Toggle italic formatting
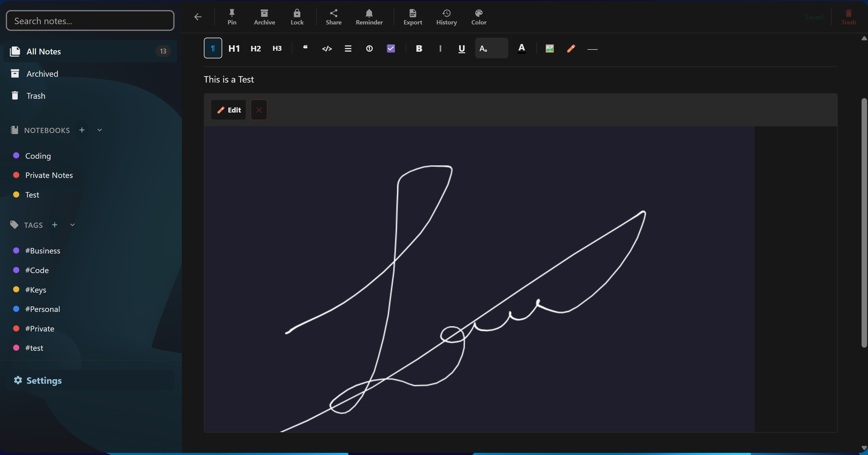This screenshot has width=868, height=455. 440,48
